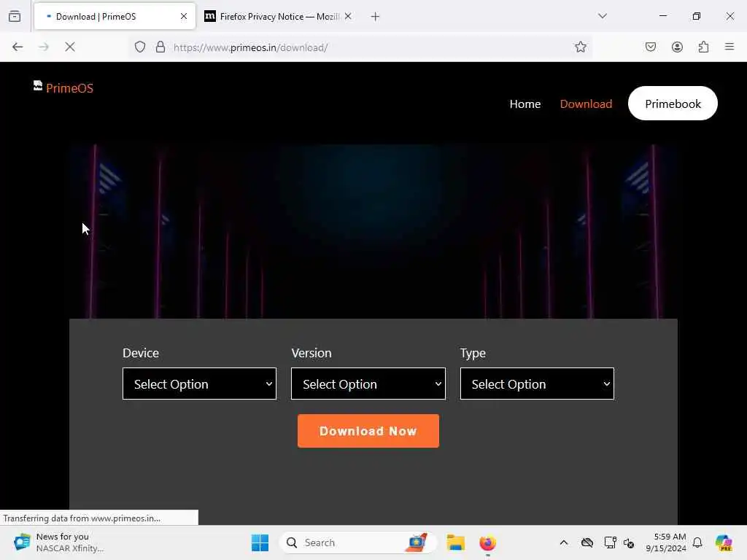Open tracking protection shield icon
This screenshot has width=747, height=560.
point(139,47)
